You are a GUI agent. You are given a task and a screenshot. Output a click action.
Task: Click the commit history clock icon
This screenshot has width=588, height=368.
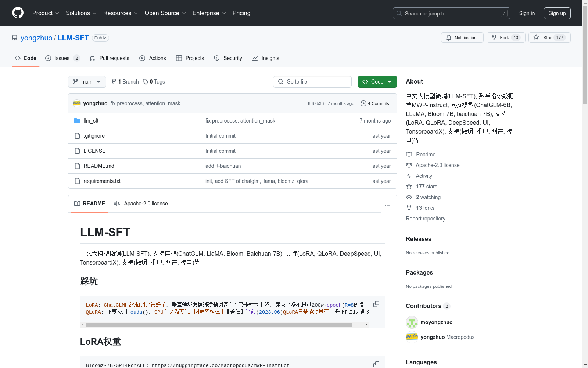coord(363,103)
